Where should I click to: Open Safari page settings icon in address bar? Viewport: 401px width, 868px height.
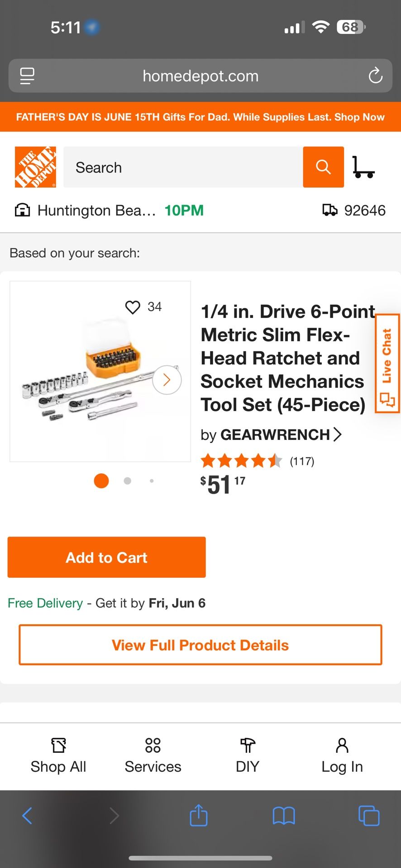(27, 76)
